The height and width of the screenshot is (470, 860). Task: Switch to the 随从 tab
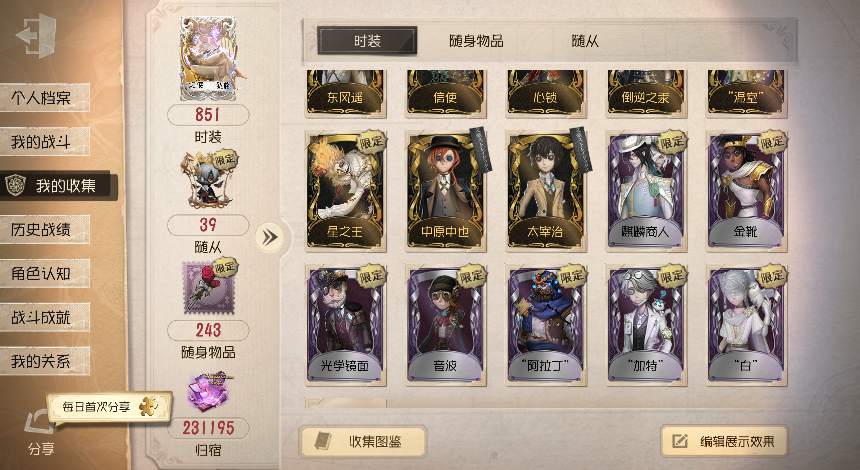click(585, 41)
